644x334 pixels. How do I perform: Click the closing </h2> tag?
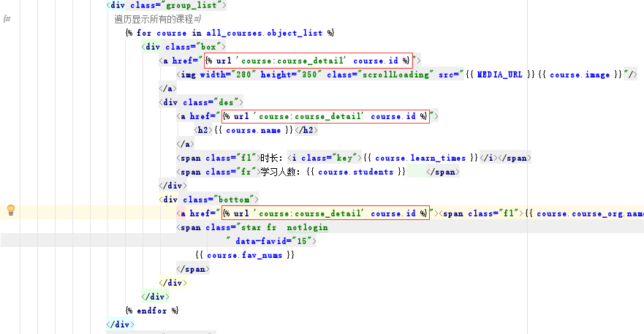[x=306, y=130]
